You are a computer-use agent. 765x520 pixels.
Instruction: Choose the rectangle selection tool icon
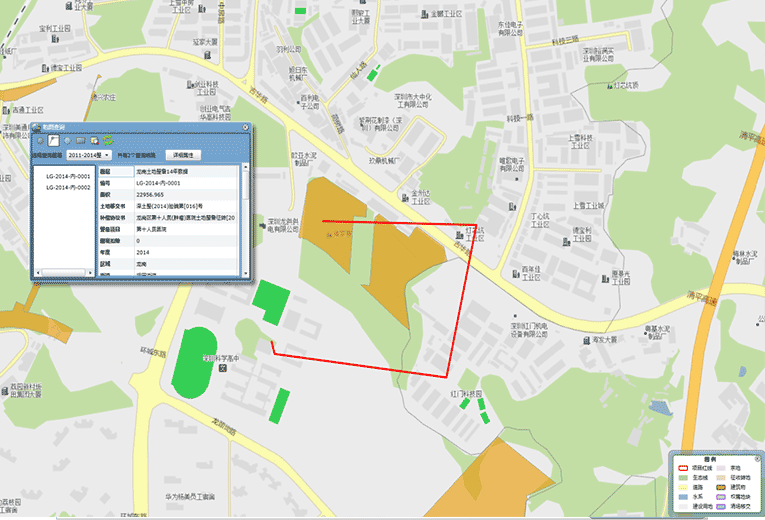click(x=80, y=141)
